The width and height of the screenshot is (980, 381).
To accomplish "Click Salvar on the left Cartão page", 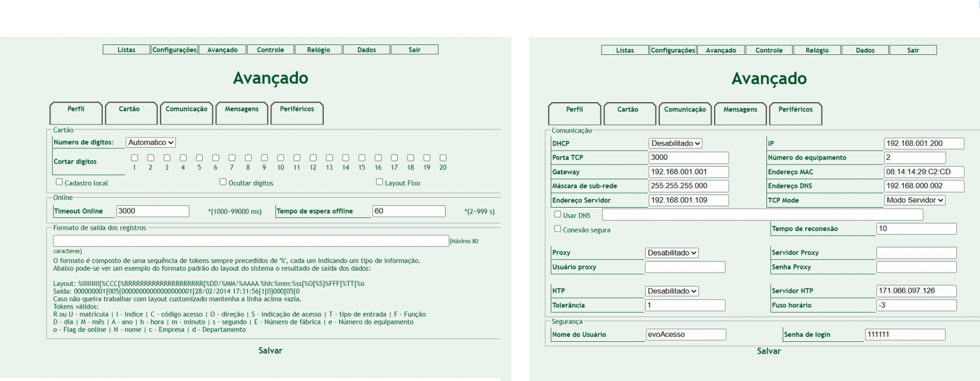I will [270, 351].
